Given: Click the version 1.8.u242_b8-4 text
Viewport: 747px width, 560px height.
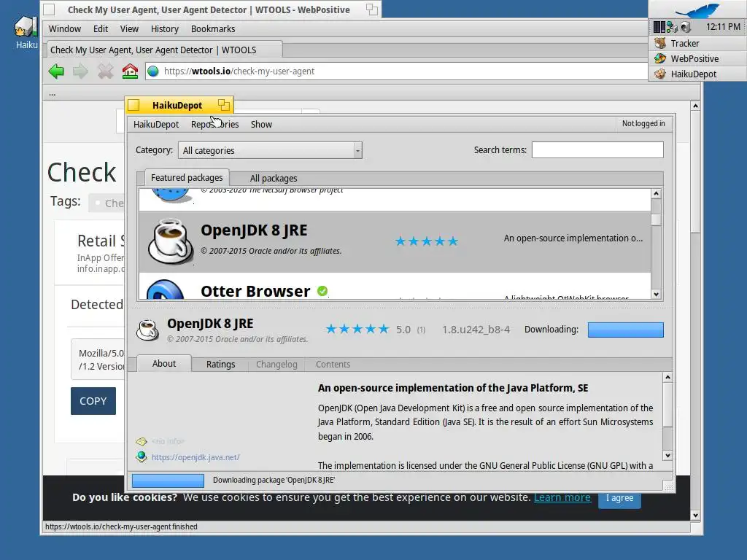Looking at the screenshot, I should [x=476, y=330].
